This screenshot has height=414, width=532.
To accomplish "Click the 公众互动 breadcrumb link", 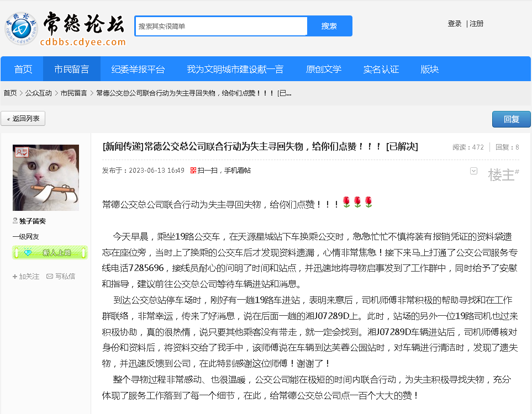I will coord(38,93).
